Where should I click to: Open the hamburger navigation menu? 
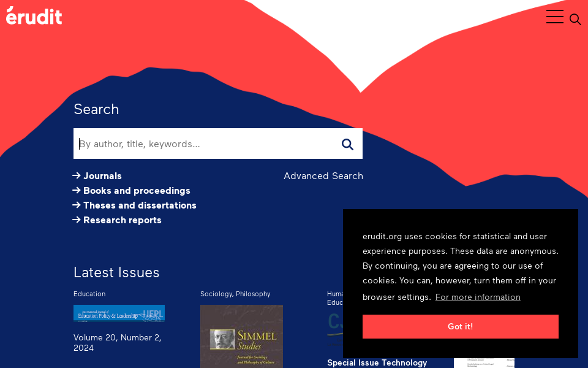(554, 17)
